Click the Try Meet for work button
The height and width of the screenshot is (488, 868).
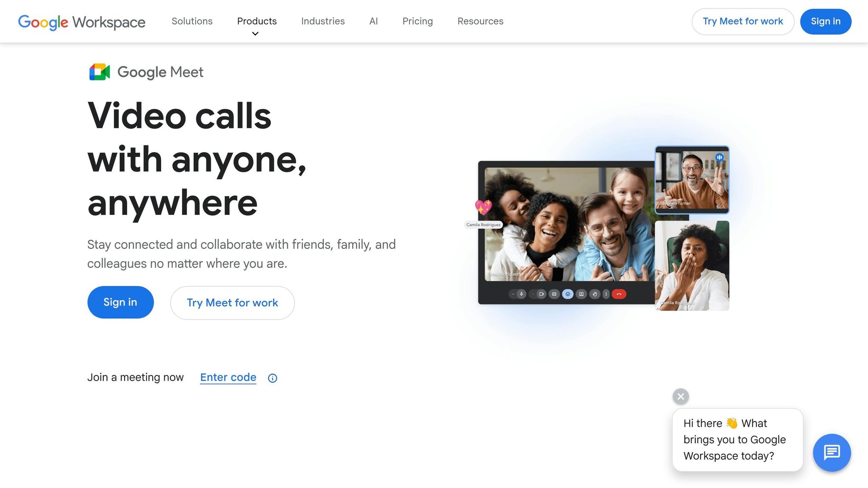(232, 302)
